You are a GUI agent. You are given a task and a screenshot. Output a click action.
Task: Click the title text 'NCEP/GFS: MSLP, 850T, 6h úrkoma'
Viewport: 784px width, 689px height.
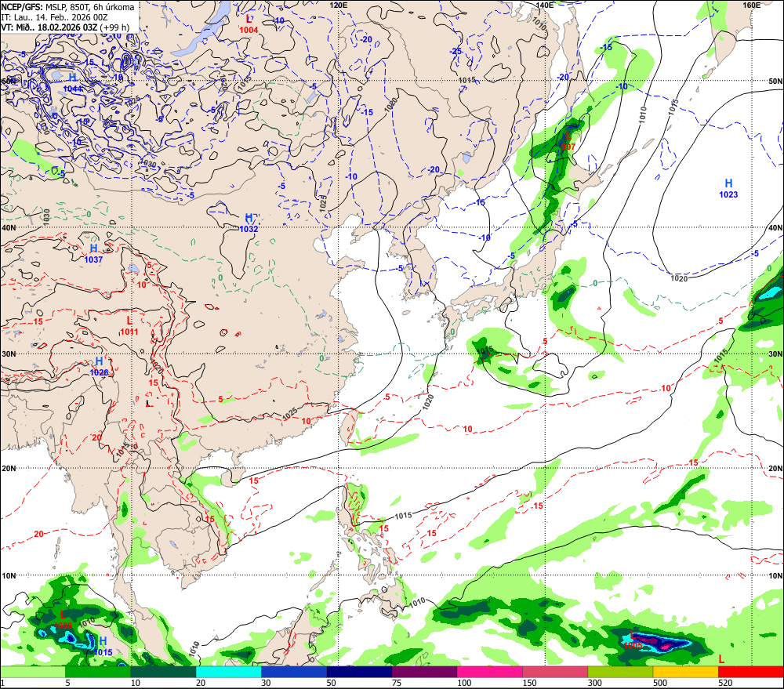(67, 7)
